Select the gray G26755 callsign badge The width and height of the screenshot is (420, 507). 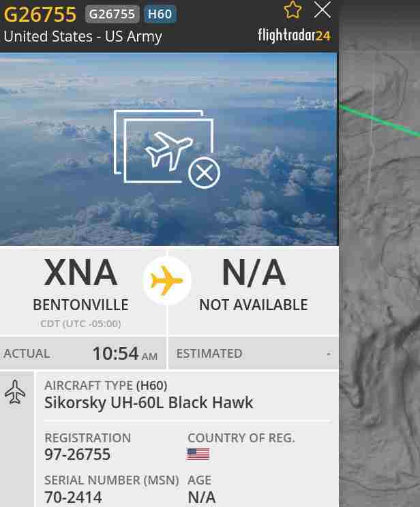point(112,14)
